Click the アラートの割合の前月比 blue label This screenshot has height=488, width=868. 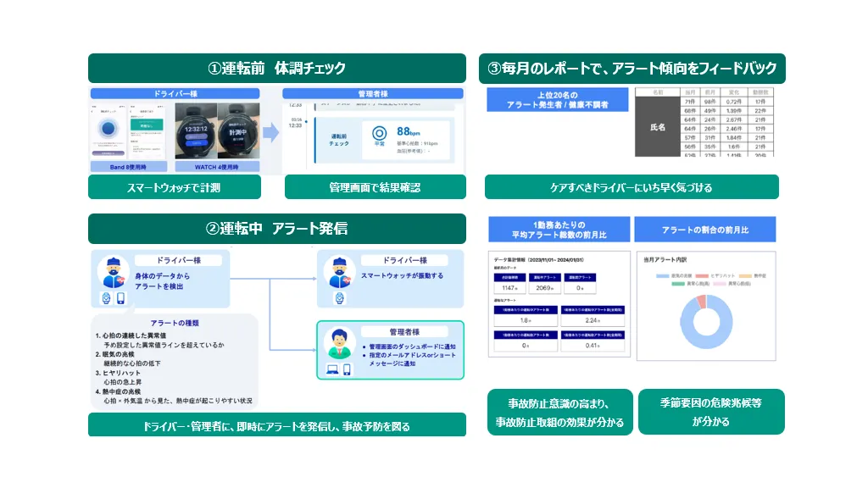point(705,230)
